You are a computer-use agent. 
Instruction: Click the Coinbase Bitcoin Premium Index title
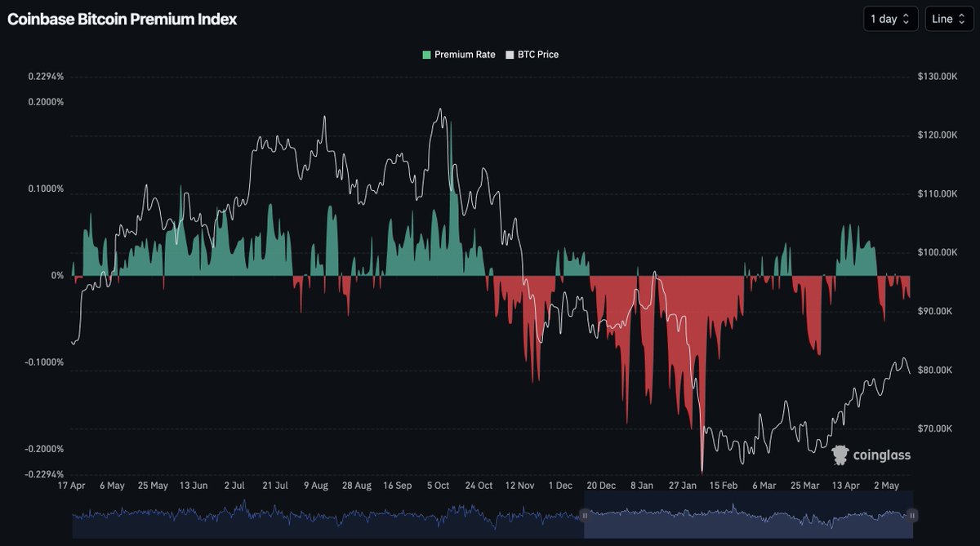tap(122, 20)
